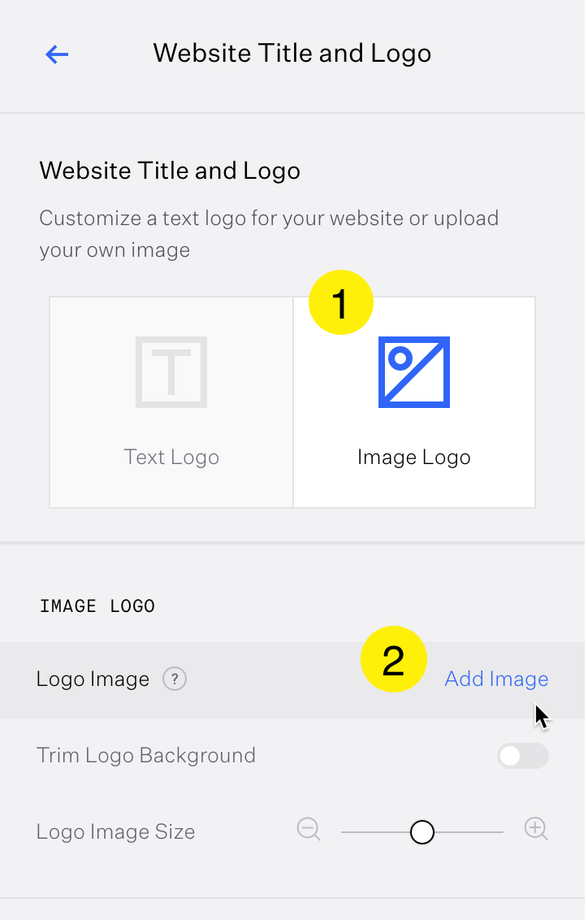Click the Add Image link
588x920 pixels.
click(496, 679)
